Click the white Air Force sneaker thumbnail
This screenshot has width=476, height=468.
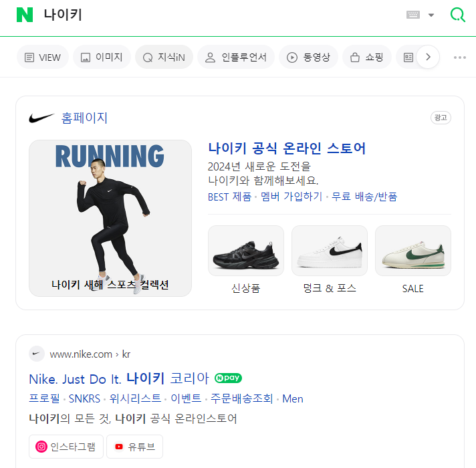click(330, 251)
